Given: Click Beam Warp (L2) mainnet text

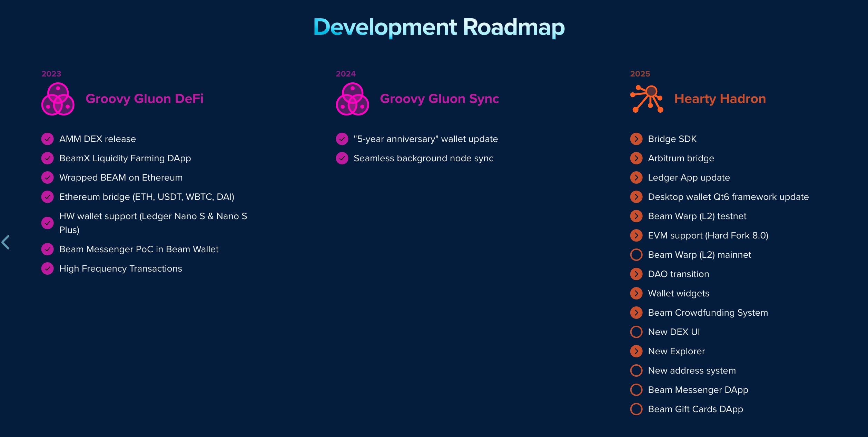Looking at the screenshot, I should 700,255.
